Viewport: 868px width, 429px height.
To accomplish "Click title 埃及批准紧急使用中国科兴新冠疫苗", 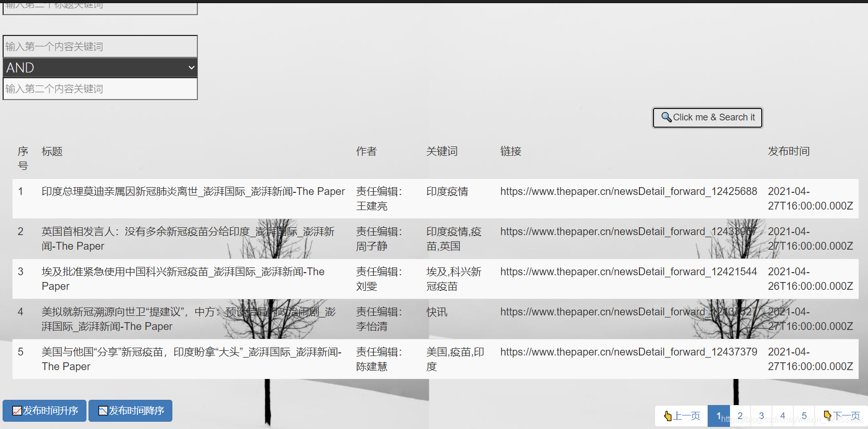I will tap(183, 279).
